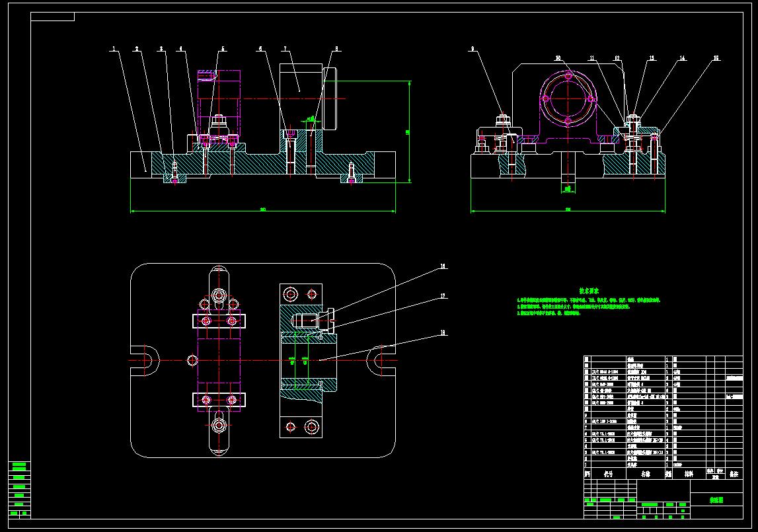Click the magenta bearing circle in side view
Viewport: 758px width, 532px height.
[568, 98]
